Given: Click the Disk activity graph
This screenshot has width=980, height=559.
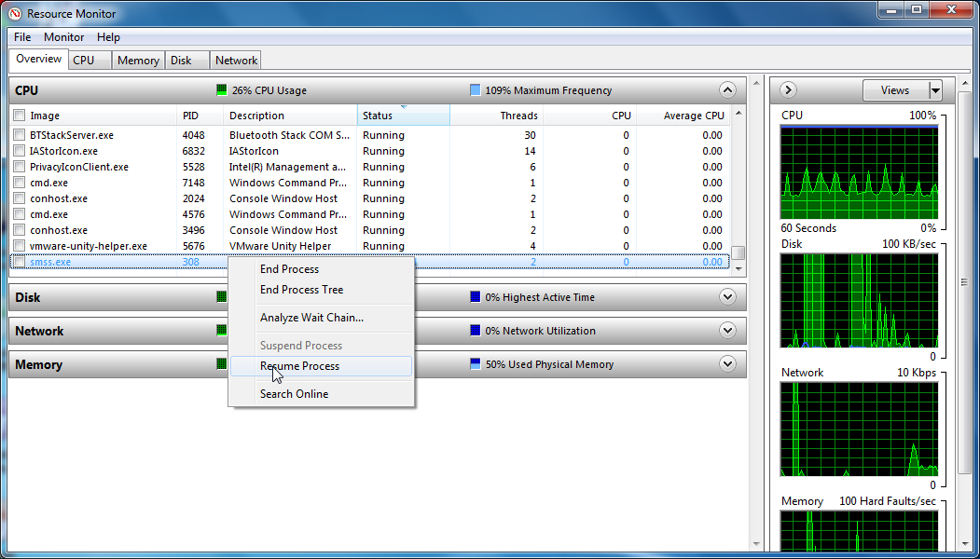Looking at the screenshot, I should (x=859, y=300).
